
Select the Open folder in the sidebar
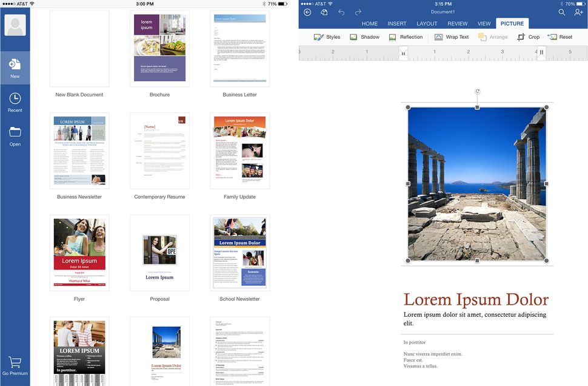point(15,135)
